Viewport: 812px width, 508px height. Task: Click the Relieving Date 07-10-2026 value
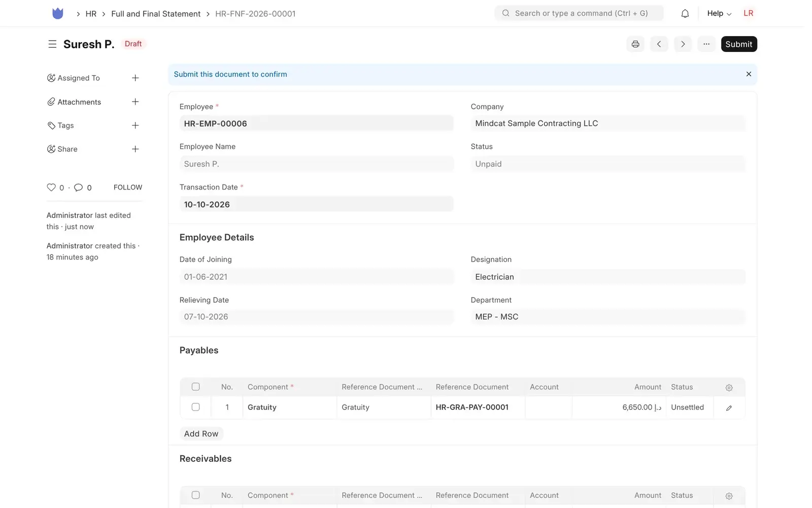206,316
